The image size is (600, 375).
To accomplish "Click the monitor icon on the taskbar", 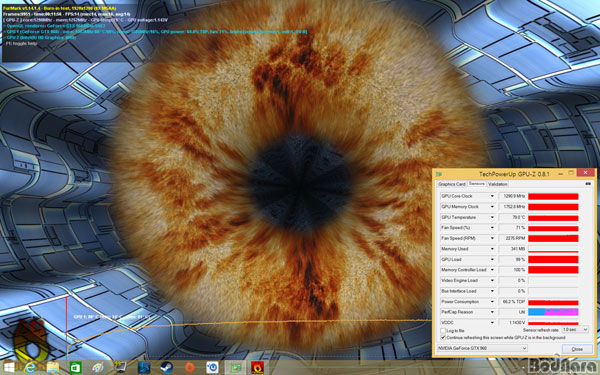I will 120,368.
